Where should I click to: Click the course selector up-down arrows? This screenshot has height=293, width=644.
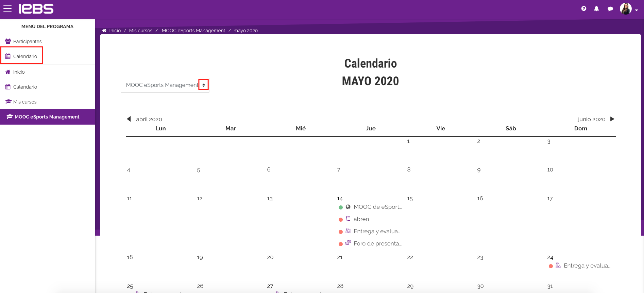pyautogui.click(x=203, y=85)
